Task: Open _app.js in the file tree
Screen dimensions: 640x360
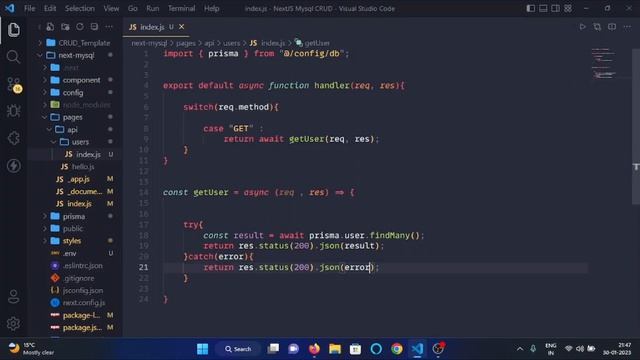Action: (75, 179)
